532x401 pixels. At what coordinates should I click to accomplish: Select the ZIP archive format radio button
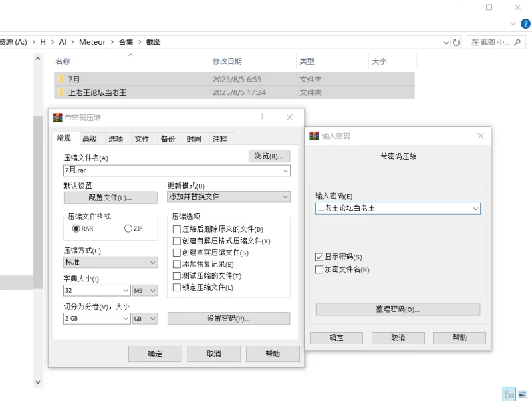pos(128,229)
